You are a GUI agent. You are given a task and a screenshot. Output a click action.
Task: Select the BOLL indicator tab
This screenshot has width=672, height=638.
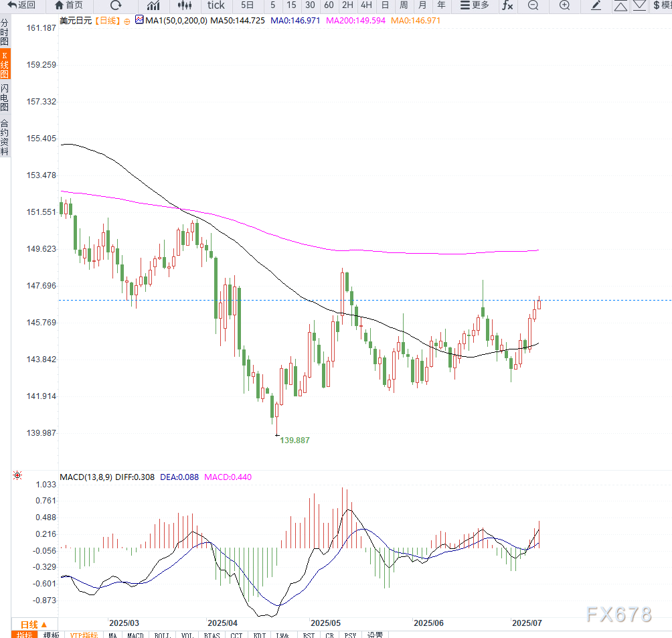(x=162, y=635)
